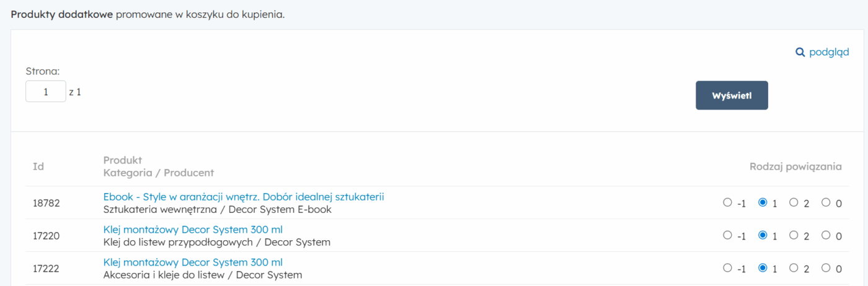This screenshot has height=286, width=868.
Task: Pick relation type -1 for product 17222
Action: tap(727, 268)
